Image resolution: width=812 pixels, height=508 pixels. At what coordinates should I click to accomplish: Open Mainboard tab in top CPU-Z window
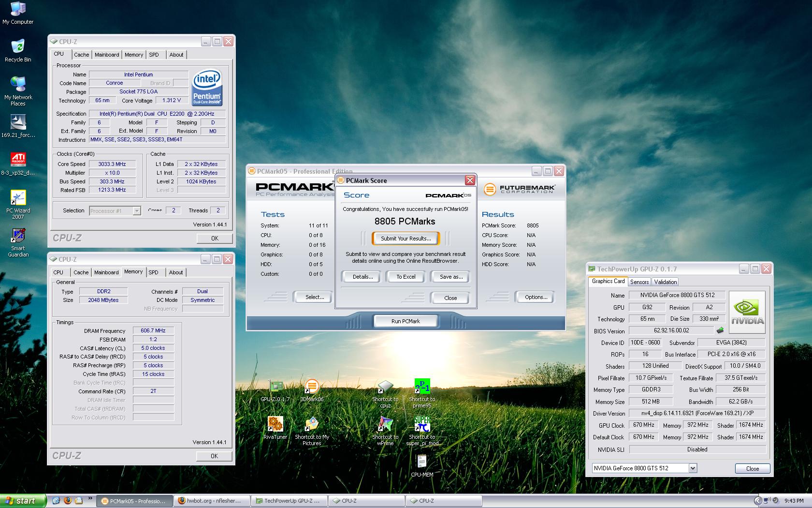click(107, 55)
